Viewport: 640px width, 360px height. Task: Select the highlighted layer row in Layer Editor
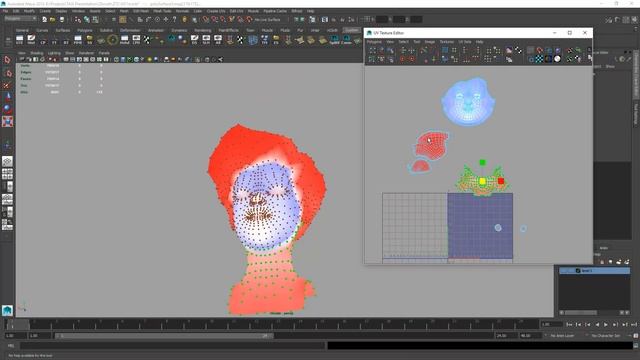(594, 271)
